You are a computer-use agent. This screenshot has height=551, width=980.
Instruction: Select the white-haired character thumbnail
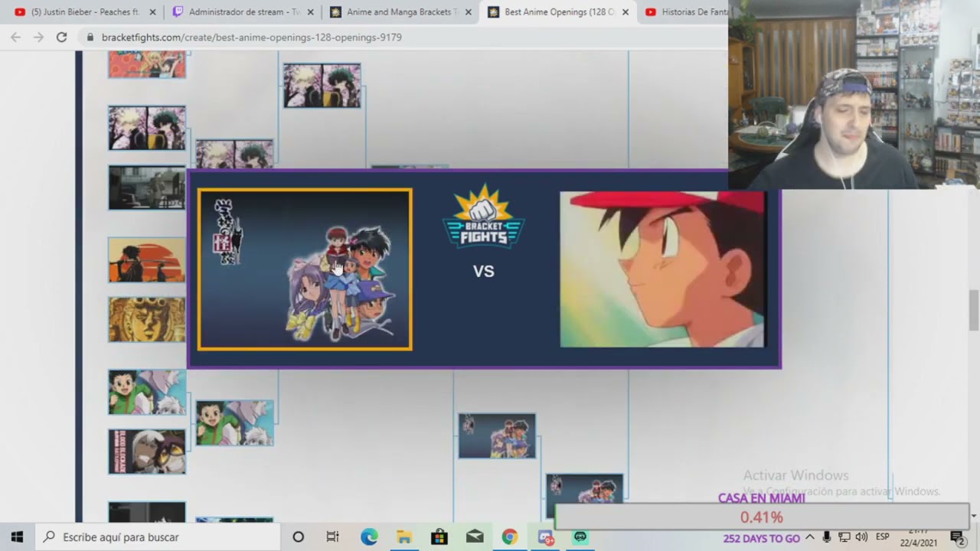click(x=147, y=452)
